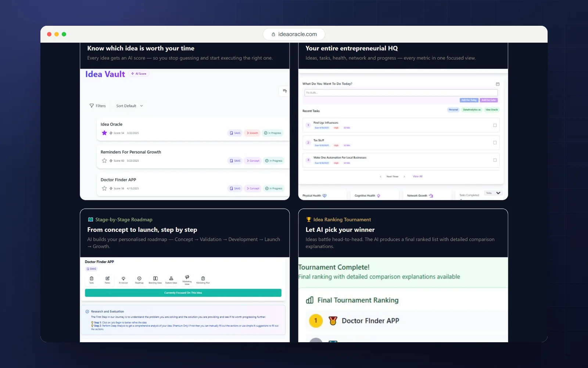This screenshot has width=588, height=368.
Task: Click the ideaoracle.com address bar
Action: tap(294, 34)
